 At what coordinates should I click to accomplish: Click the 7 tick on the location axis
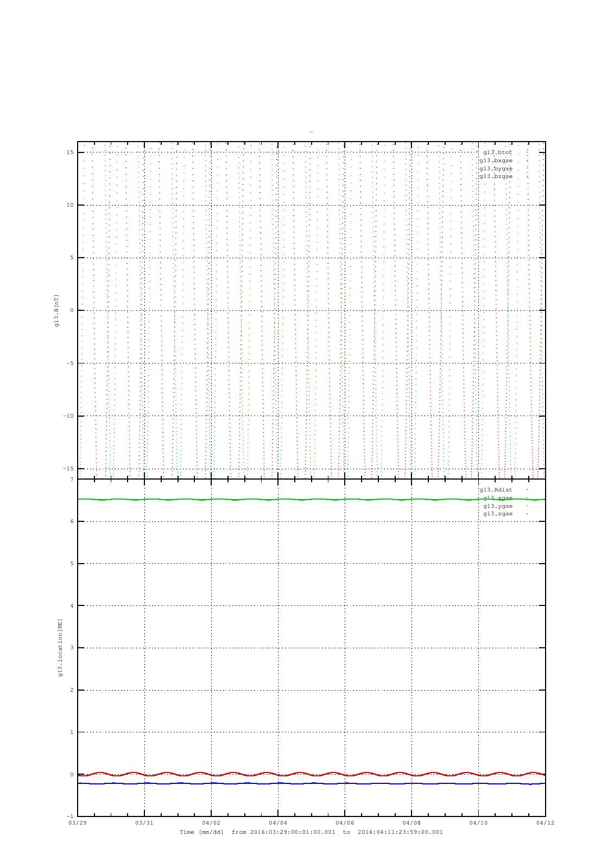tap(72, 480)
